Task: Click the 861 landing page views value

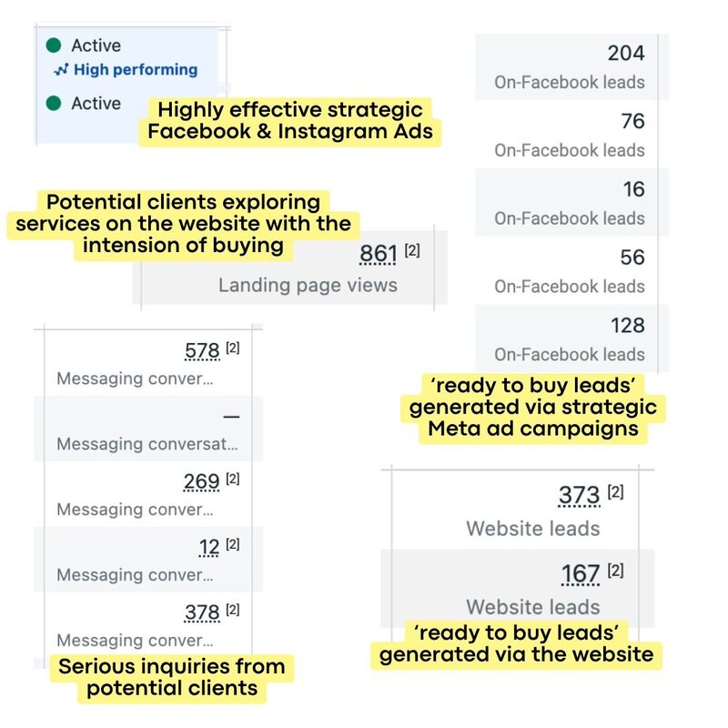Action: (x=379, y=254)
